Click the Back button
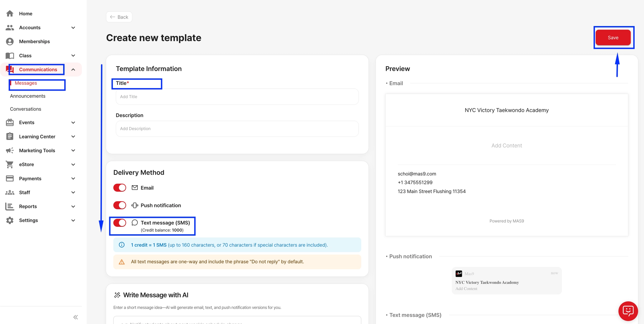644x324 pixels. coord(119,17)
